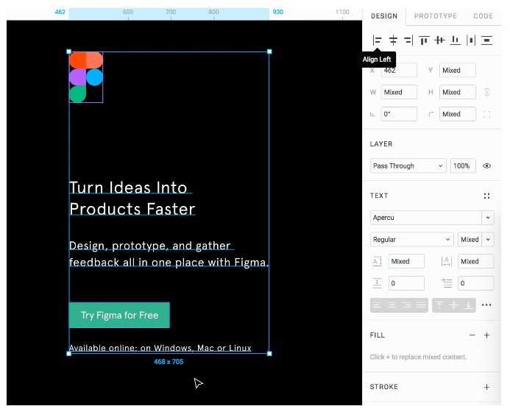Click the Align Right icon
Viewport: 510px width, 420px height.
coord(408,40)
